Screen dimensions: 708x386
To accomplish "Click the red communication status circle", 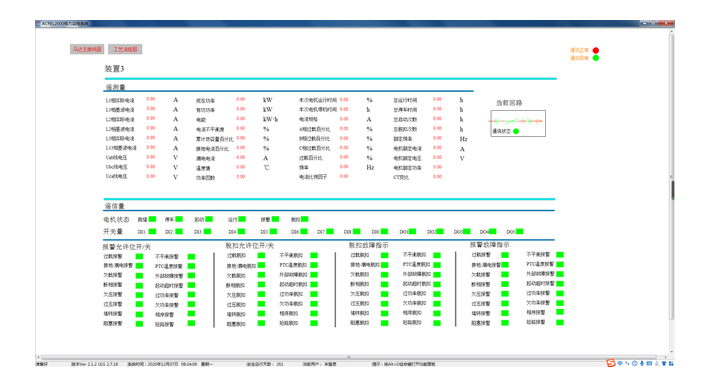I will point(596,50).
